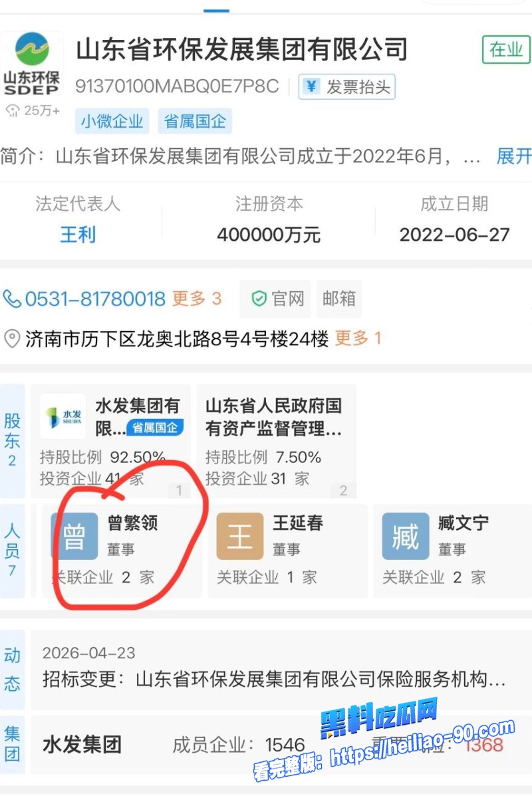
Task: Tap company name 山东省环保发展集团有限公司
Action: pyautogui.click(x=241, y=50)
